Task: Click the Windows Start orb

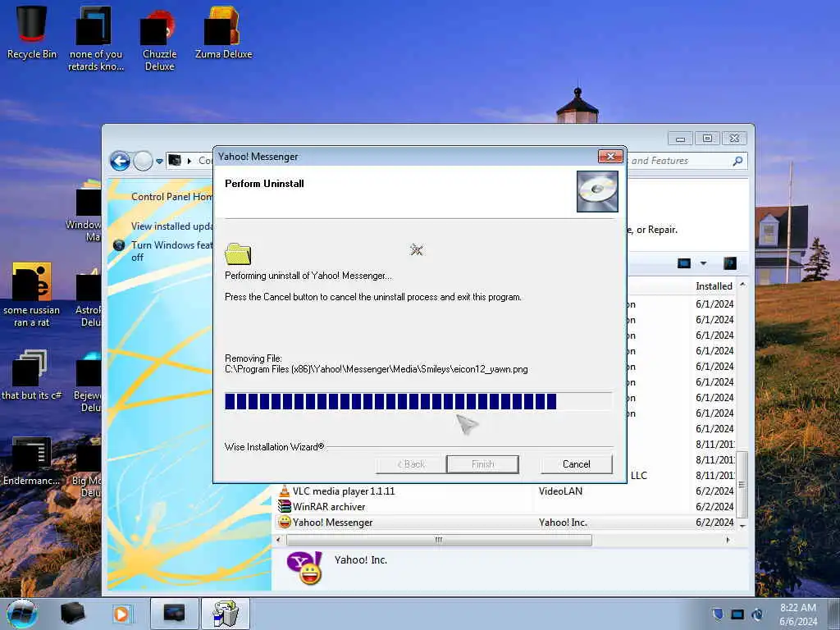Action: (22, 614)
